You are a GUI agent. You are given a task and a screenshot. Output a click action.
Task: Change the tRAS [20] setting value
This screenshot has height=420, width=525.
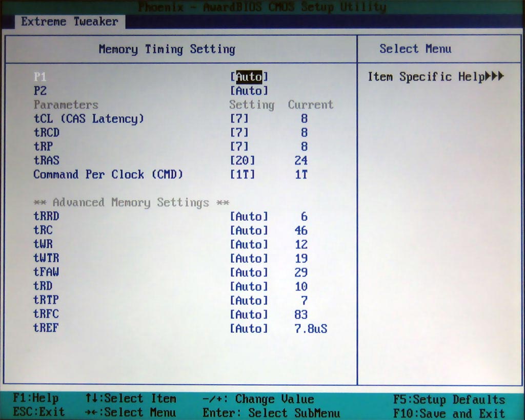point(243,160)
